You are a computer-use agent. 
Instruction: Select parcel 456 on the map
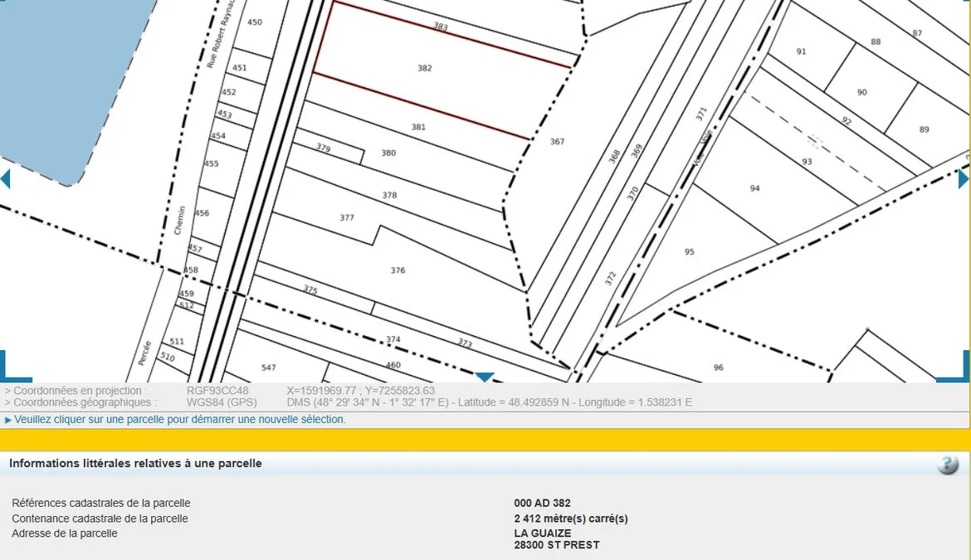tap(202, 213)
